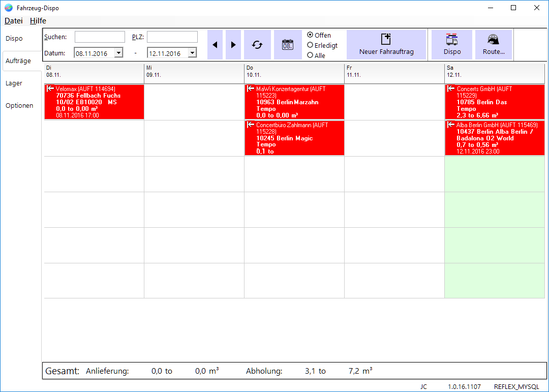Click pickup arrow icon on Velomax order
This screenshot has width=549, height=392.
click(50, 88)
